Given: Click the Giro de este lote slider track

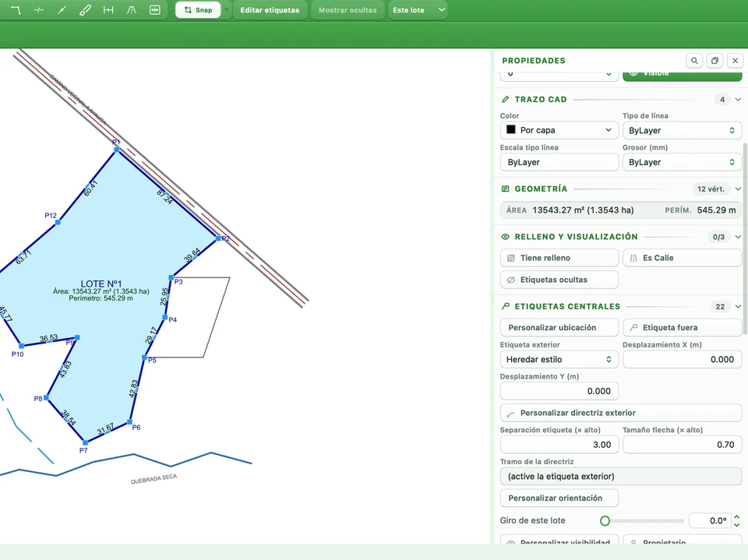Looking at the screenshot, I should click(x=642, y=521).
